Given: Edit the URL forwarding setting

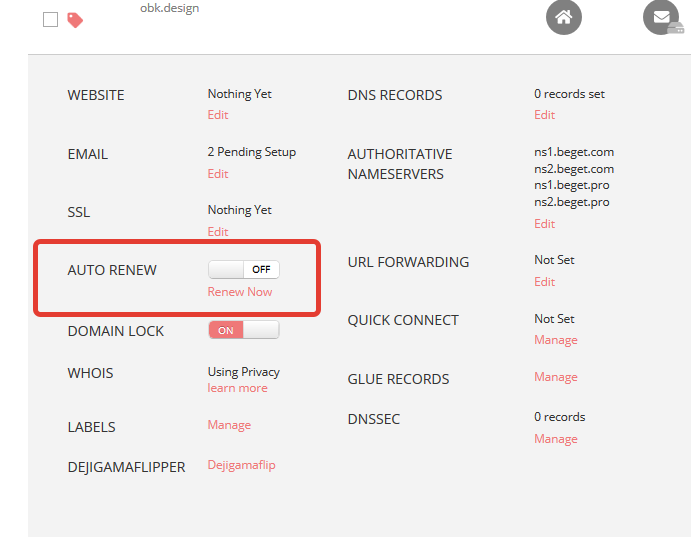Looking at the screenshot, I should click(x=544, y=282).
